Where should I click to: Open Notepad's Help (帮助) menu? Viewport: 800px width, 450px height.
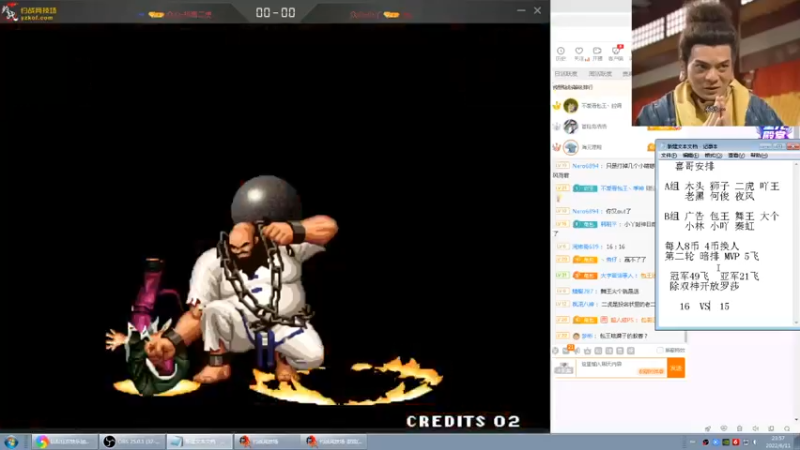[759, 156]
